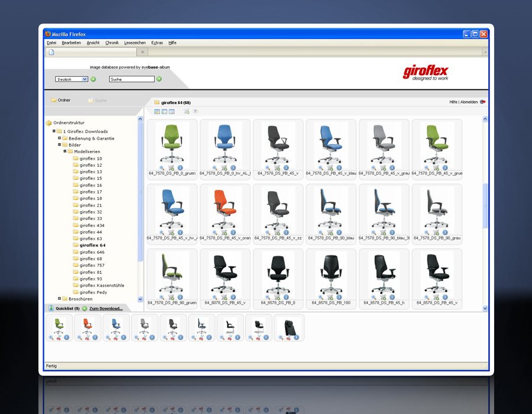Open a new Firefox tab

click(x=142, y=52)
